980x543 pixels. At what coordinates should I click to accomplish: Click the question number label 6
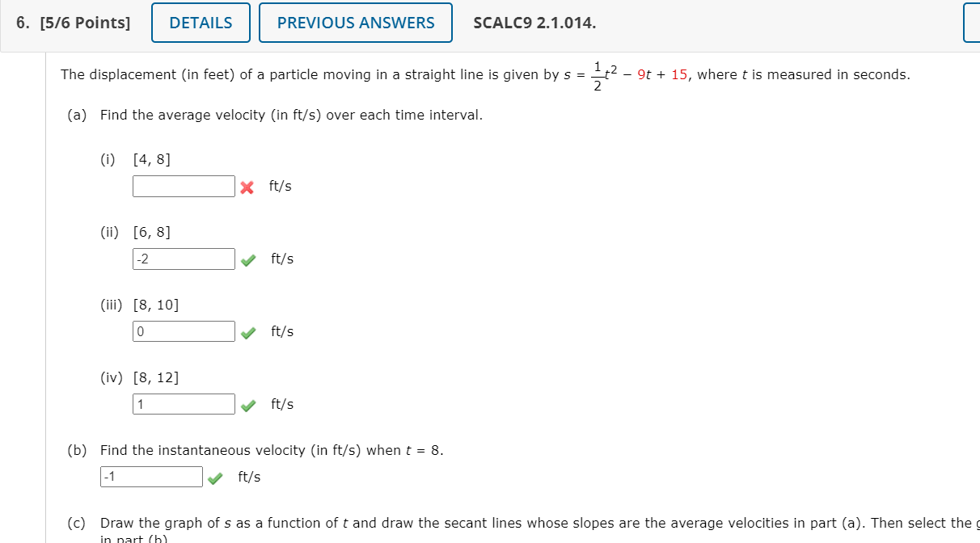point(22,22)
